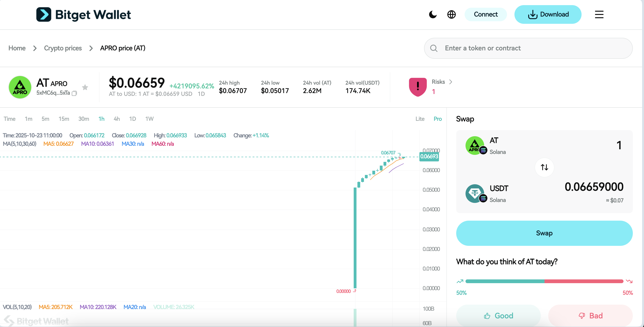Open the hamburger menu
This screenshot has height=327, width=644.
click(x=599, y=14)
